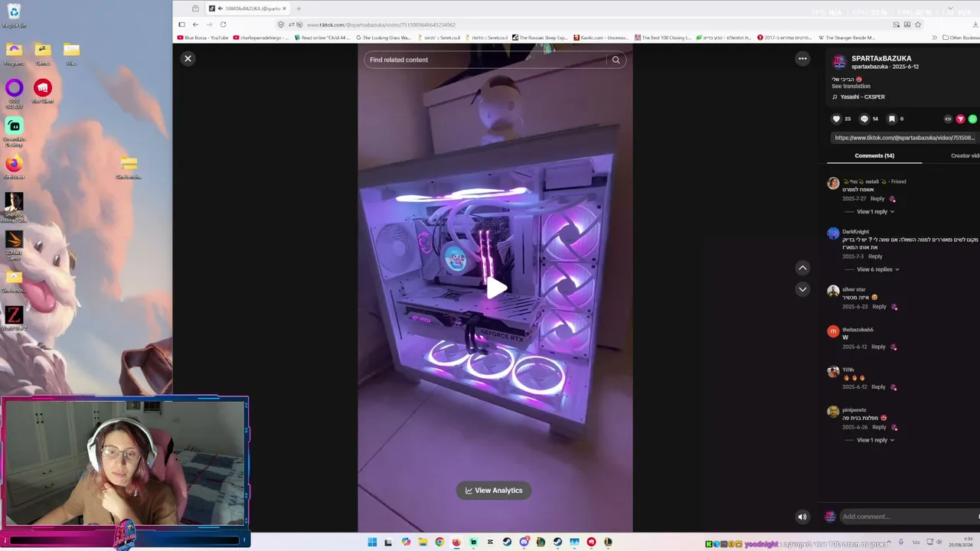Open SPARTAxBAZUKA profile avatar
Image resolution: width=980 pixels, height=551 pixels.
click(839, 62)
